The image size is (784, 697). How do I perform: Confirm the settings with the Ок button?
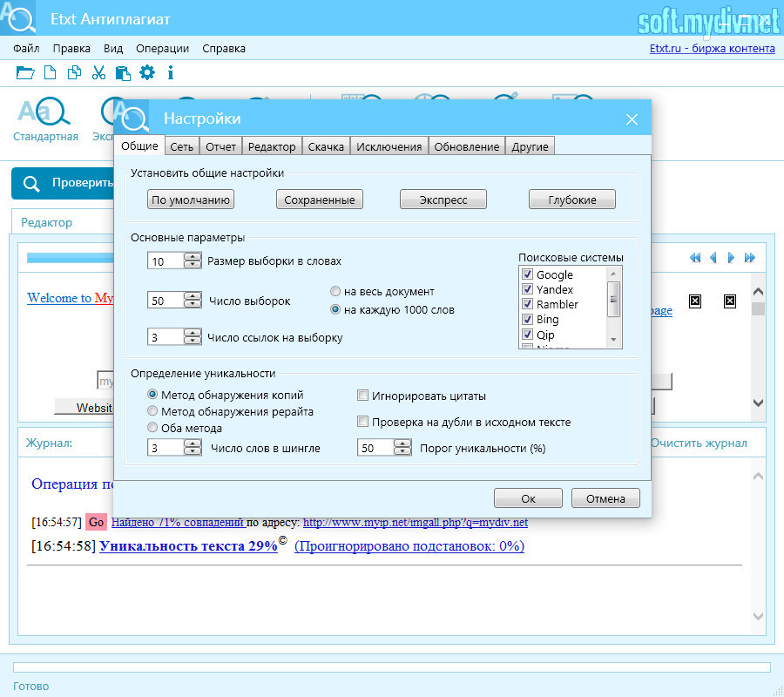(x=528, y=499)
